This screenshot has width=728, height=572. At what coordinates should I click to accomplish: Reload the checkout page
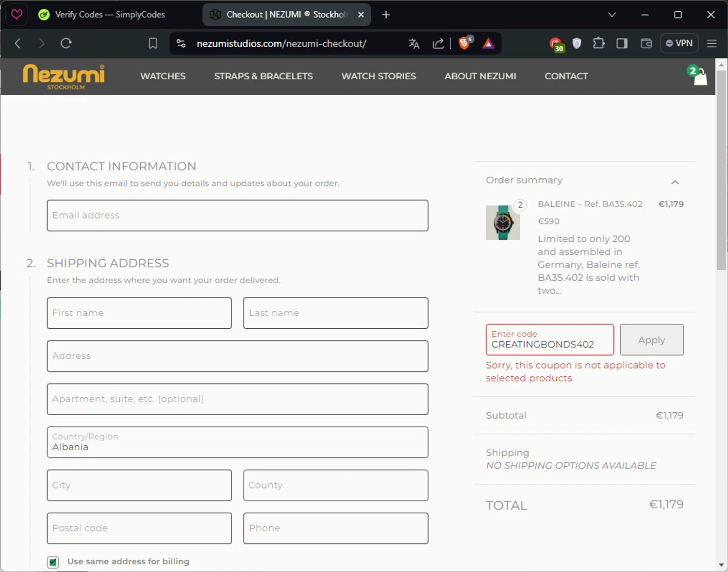point(66,44)
